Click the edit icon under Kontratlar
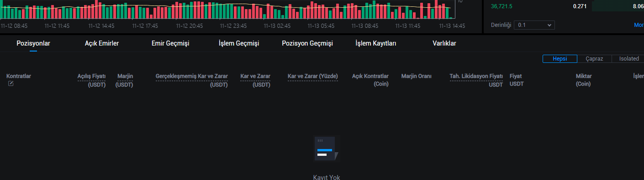Image resolution: width=644 pixels, height=180 pixels. pyautogui.click(x=11, y=84)
